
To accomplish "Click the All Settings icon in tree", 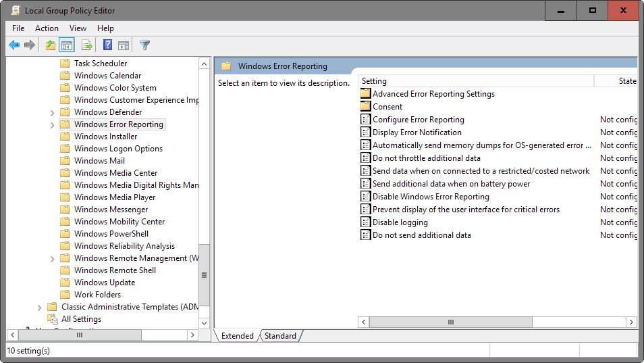I will pyautogui.click(x=53, y=318).
